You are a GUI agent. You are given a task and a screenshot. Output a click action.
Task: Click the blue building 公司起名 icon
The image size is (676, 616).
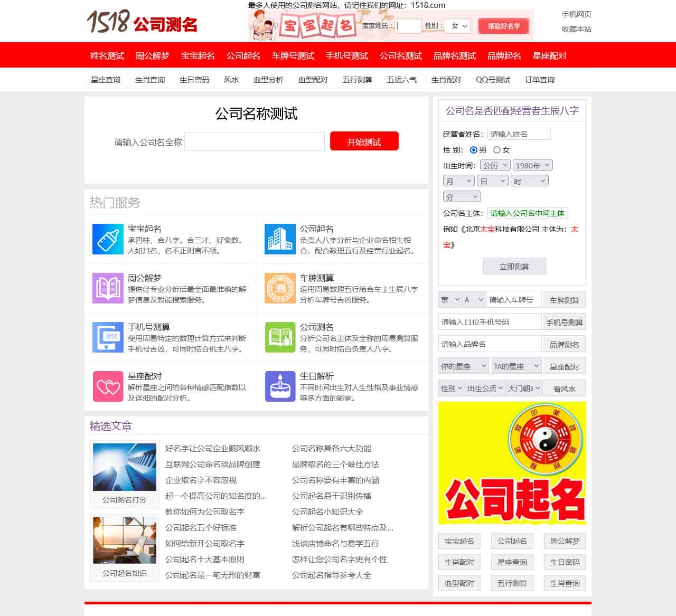pyautogui.click(x=280, y=239)
